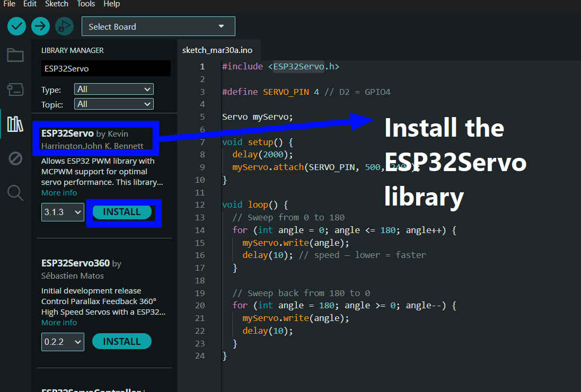This screenshot has height=392, width=581.
Task: Click the ESP32Servo360 library title
Action: click(x=76, y=263)
